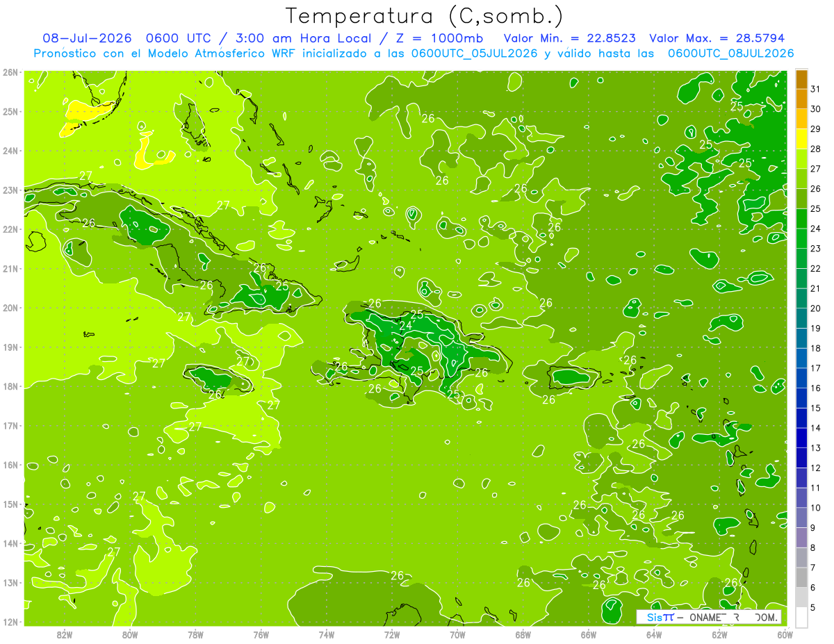Viewport: 834px width, 644px height.
Task: Click the "82W" longitude axis label
Action: coord(65,634)
